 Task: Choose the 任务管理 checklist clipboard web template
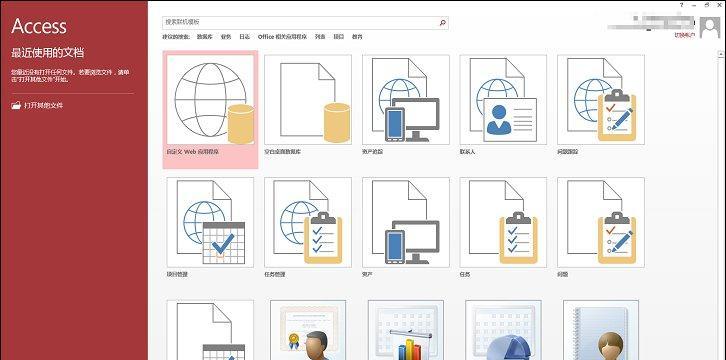click(x=308, y=222)
